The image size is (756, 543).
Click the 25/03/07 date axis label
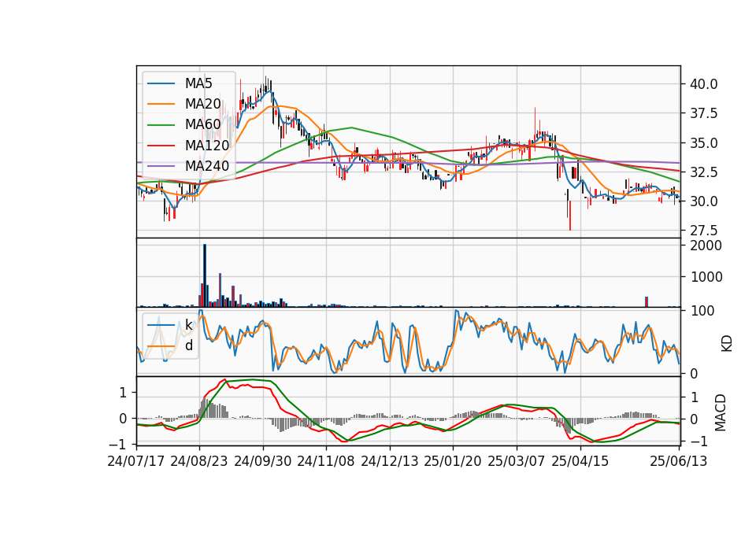517,461
